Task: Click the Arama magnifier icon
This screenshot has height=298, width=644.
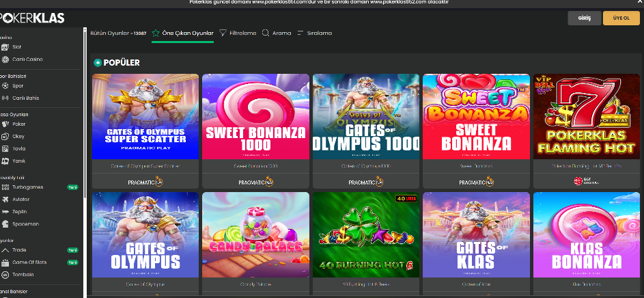Action: [x=266, y=33]
